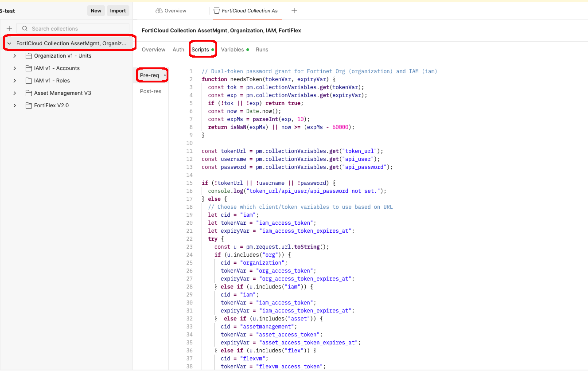588x371 pixels.
Task: Select the Pre-req script section
Action: (x=151, y=75)
